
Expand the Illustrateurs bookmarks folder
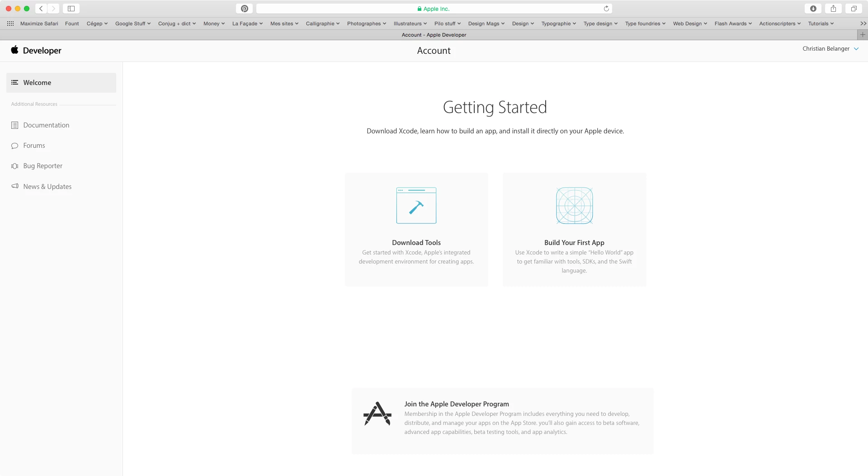click(410, 24)
